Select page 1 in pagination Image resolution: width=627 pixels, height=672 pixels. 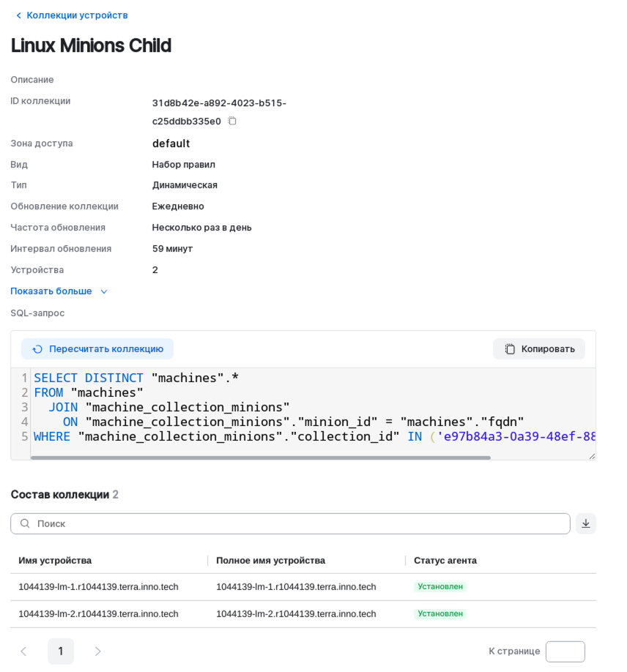pos(61,651)
